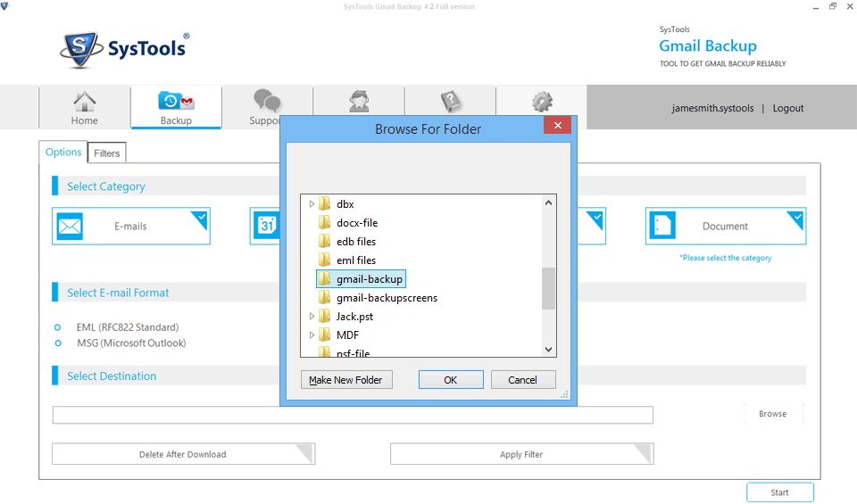
Task: Select the 'gmail-backupscreens' folder name
Action: tap(387, 298)
